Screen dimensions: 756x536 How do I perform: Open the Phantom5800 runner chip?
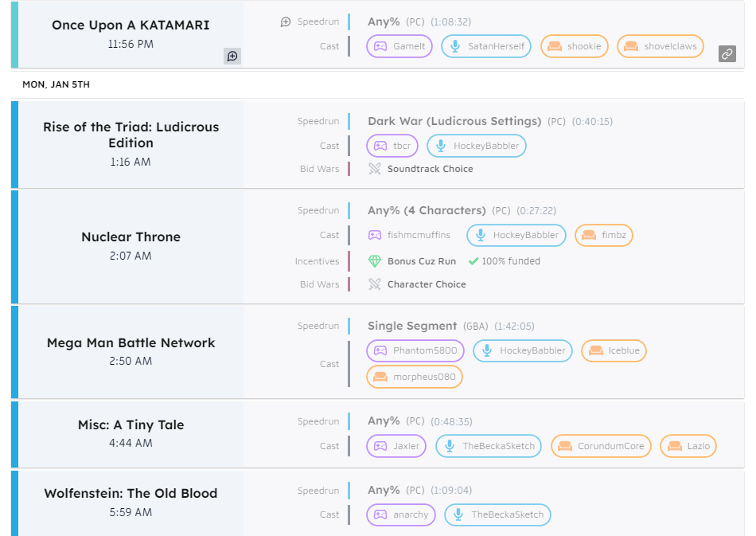pos(415,350)
